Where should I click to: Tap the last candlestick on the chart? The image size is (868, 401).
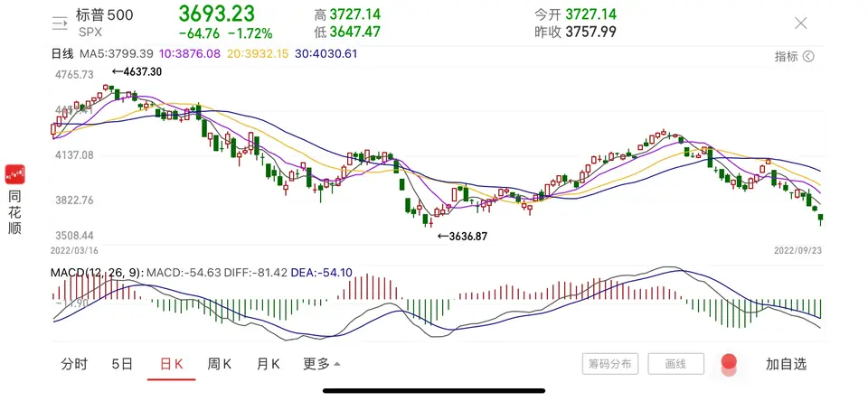820,219
